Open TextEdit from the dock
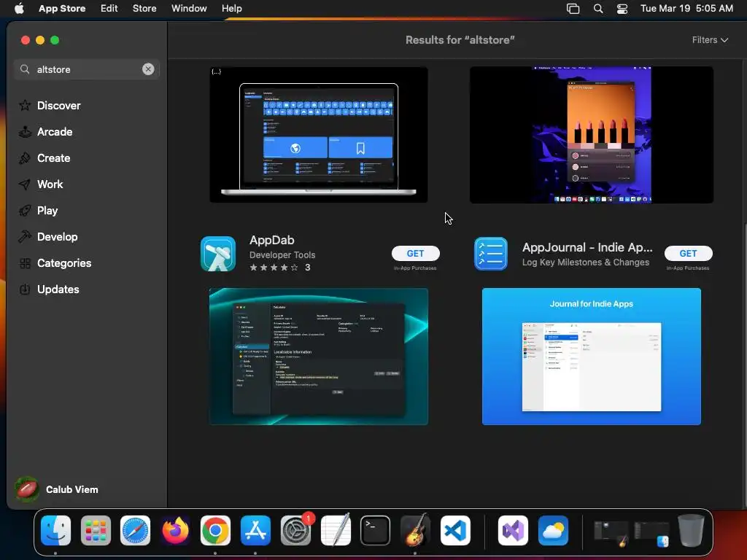The image size is (747, 560). coord(336,531)
